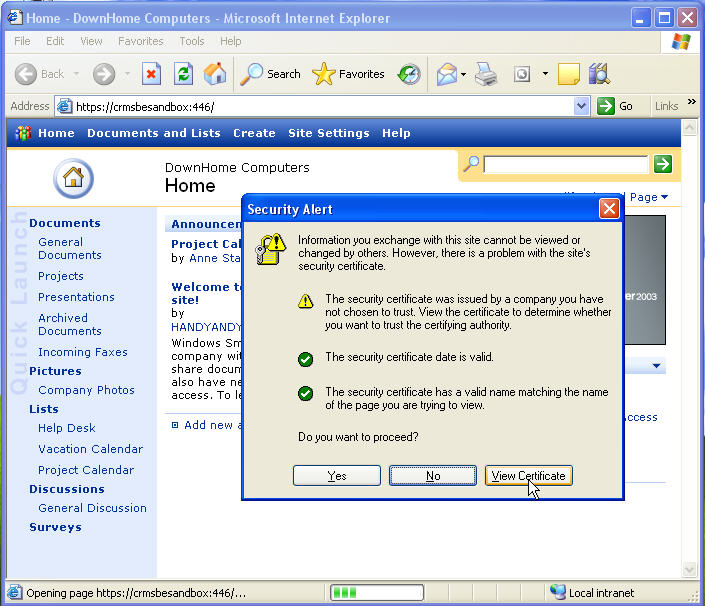Click the Edit page toolbar icon
This screenshot has height=606, width=705.
click(522, 74)
